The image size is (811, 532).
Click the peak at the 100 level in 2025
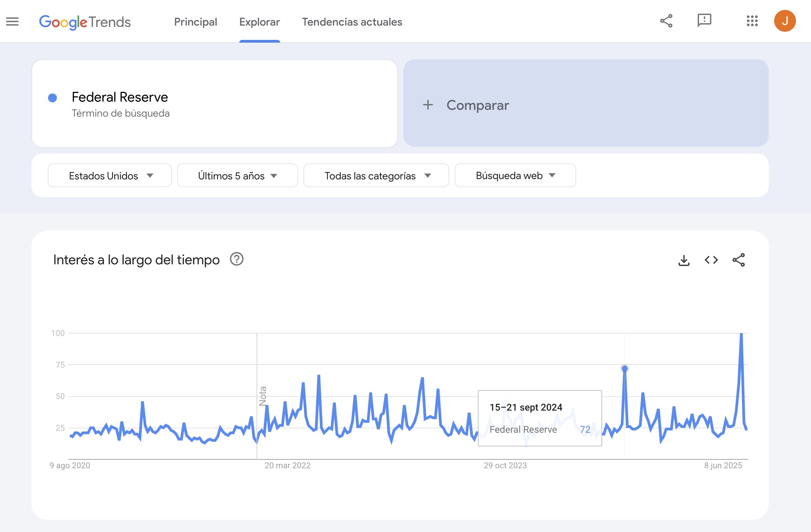[x=741, y=334]
